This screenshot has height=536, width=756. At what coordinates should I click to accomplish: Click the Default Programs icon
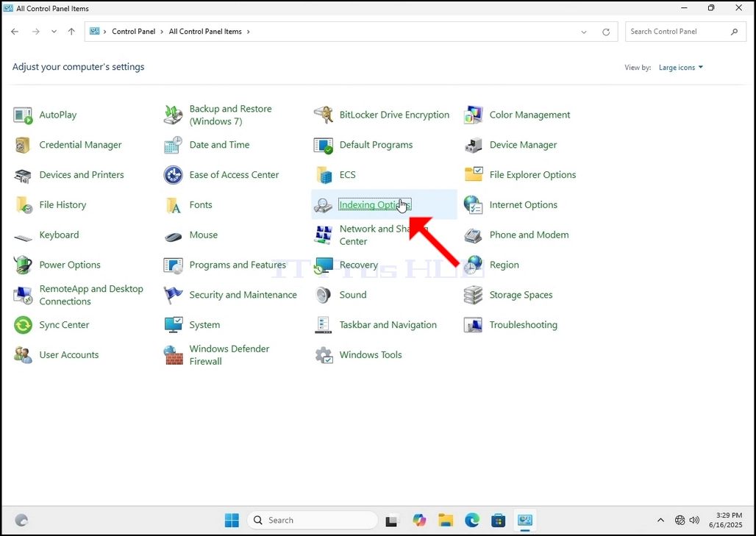(323, 145)
